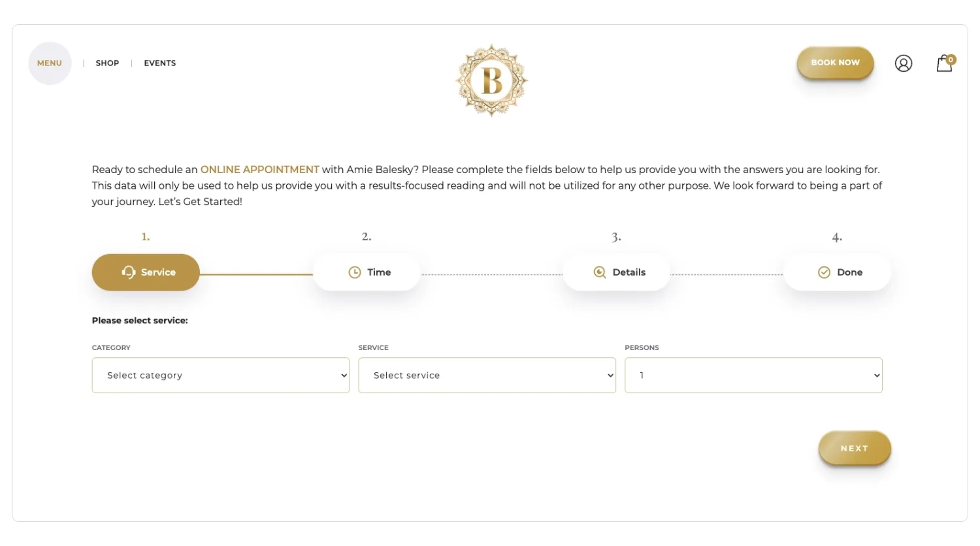
Task: Go to the SHOP menu item
Action: [x=107, y=63]
